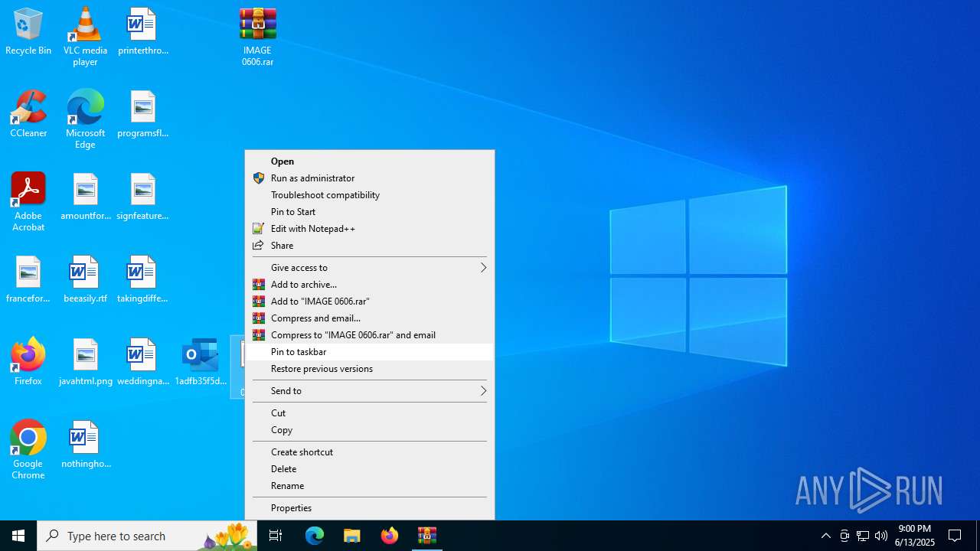Select the Google Chrome desktop shortcut

28,450
